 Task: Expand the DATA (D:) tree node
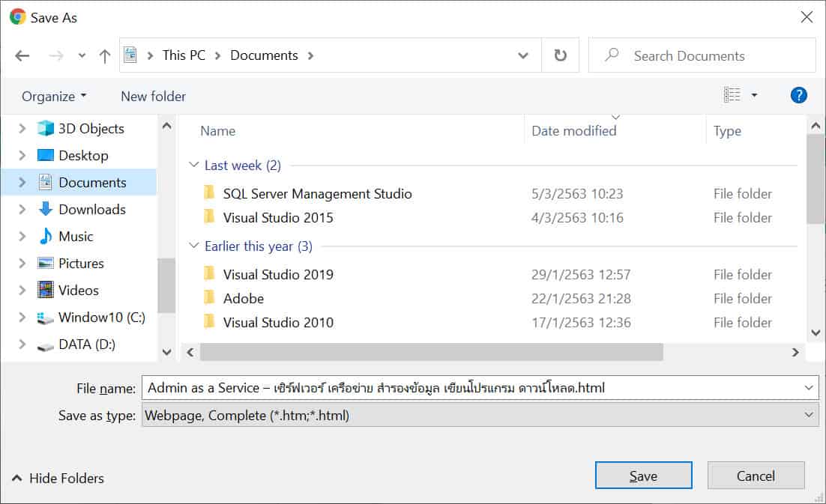(22, 344)
